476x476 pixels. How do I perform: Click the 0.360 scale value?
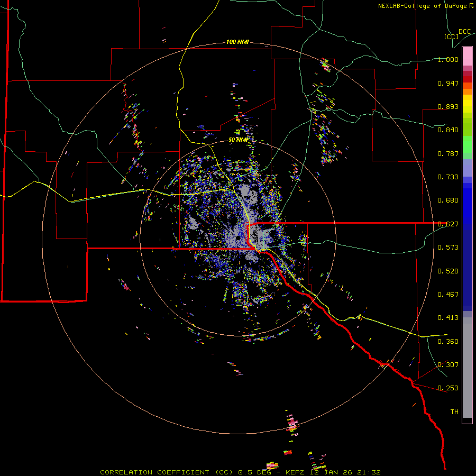448,342
